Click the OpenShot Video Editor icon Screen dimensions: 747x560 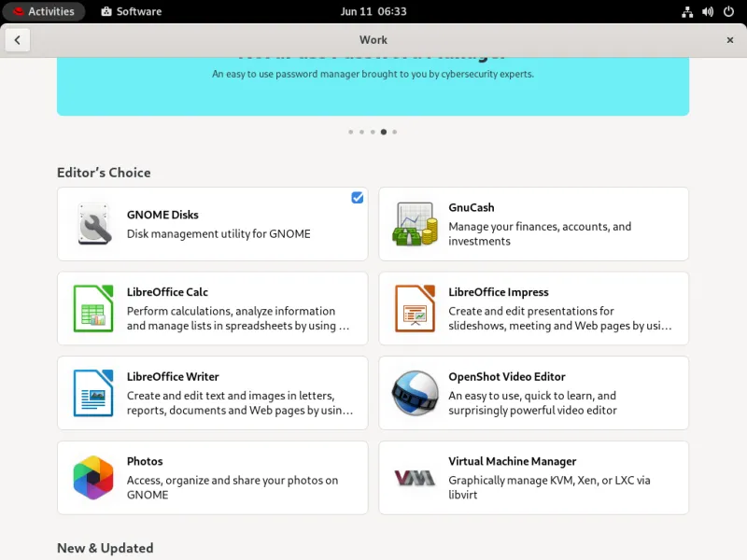coord(412,392)
